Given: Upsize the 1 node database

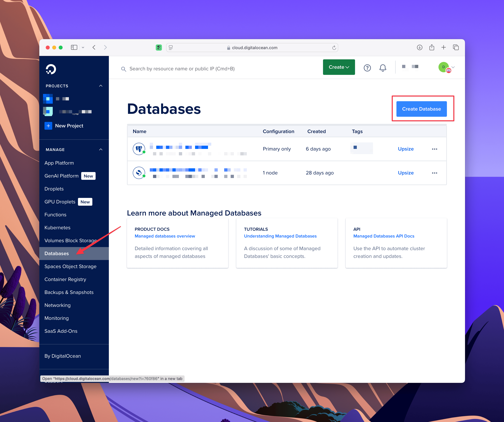Looking at the screenshot, I should (x=406, y=173).
